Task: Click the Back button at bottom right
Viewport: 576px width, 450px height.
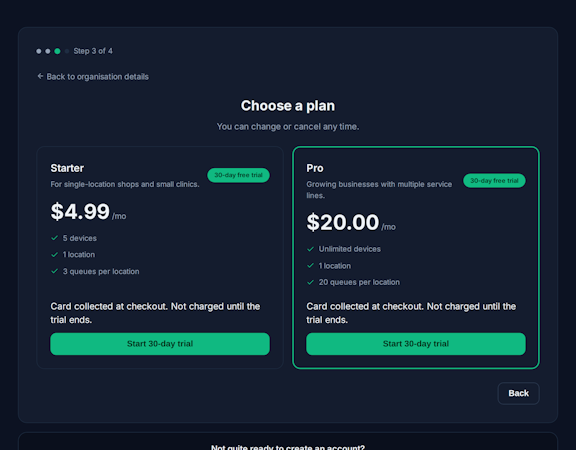Action: [x=518, y=393]
